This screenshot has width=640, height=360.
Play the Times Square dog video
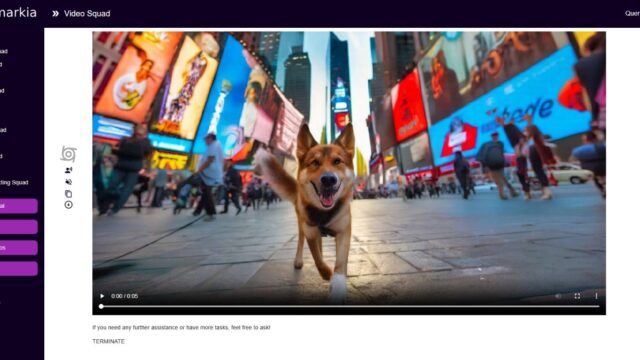coord(102,296)
